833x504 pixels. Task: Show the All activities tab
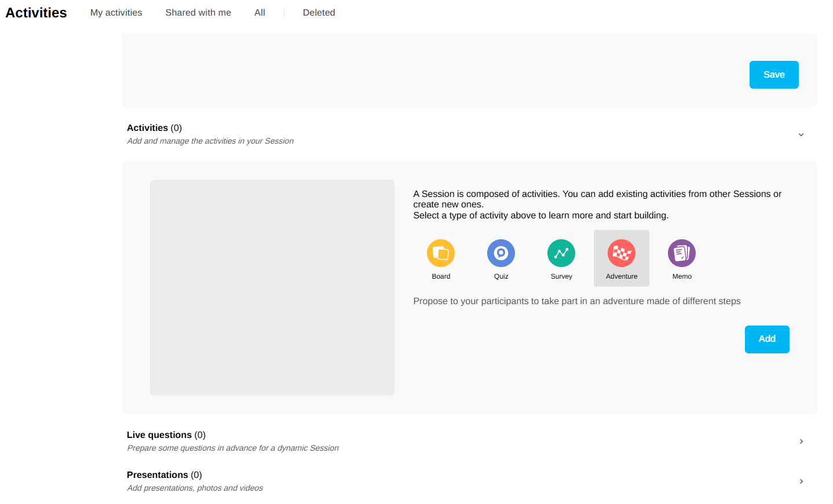(x=260, y=13)
